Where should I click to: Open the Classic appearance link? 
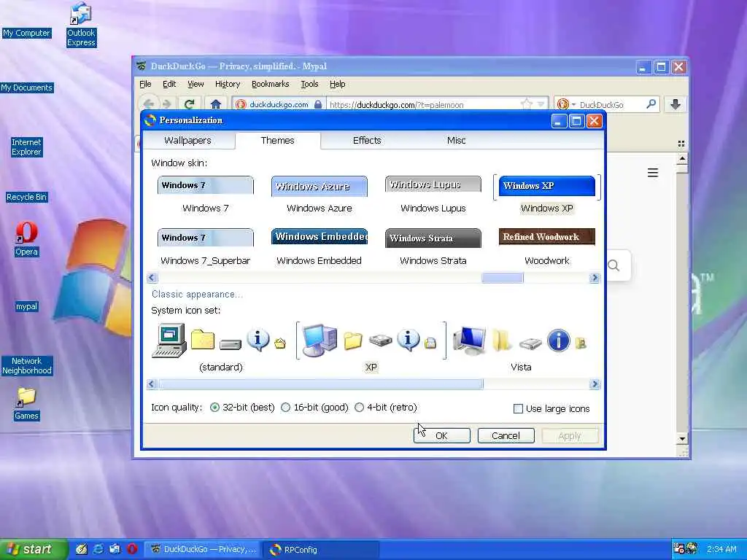click(197, 295)
